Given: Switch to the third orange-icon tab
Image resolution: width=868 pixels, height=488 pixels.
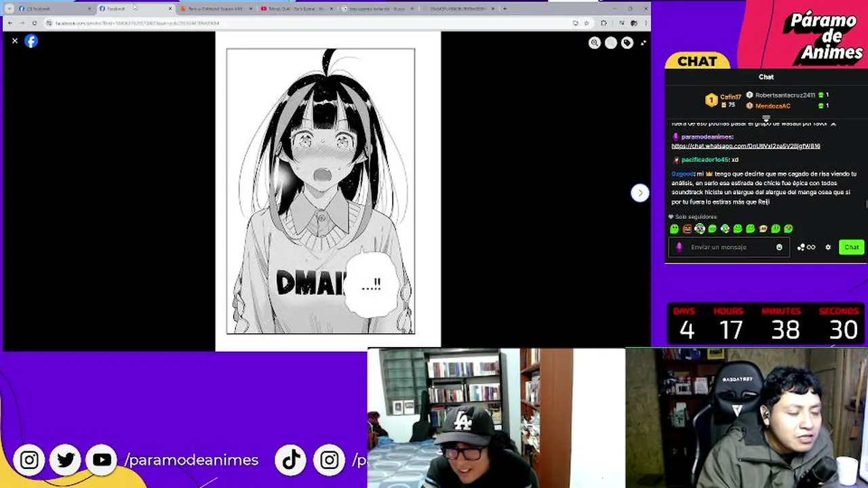Looking at the screenshot, I should [216, 9].
